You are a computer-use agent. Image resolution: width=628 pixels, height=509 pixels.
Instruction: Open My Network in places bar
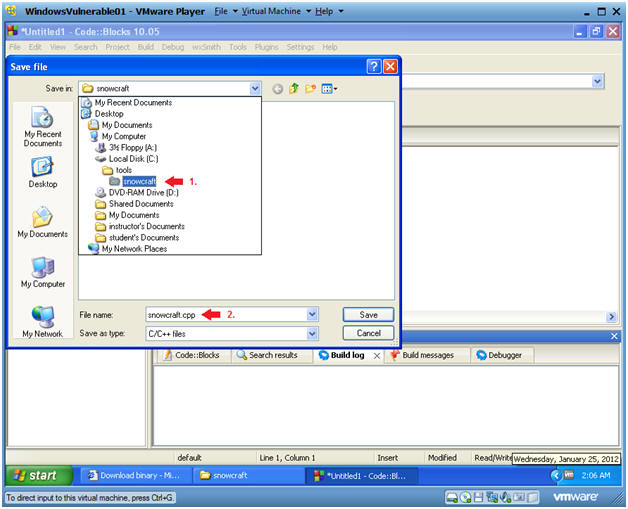point(43,322)
